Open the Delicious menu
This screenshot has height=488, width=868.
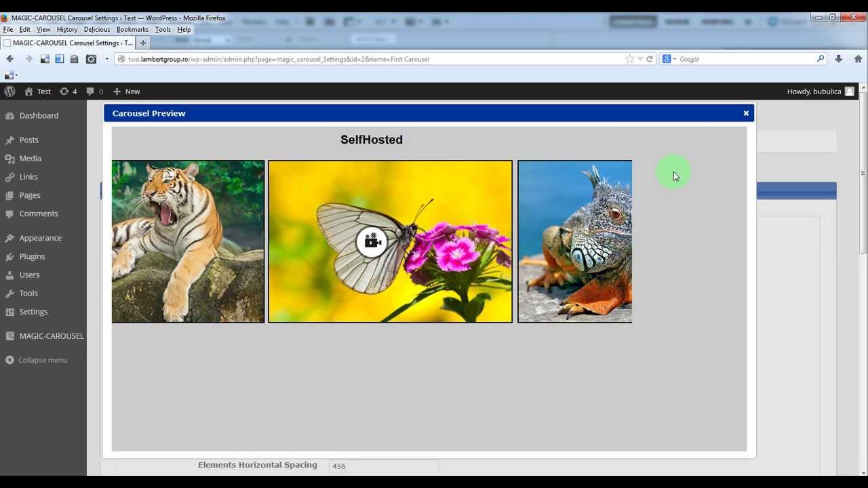coord(97,29)
